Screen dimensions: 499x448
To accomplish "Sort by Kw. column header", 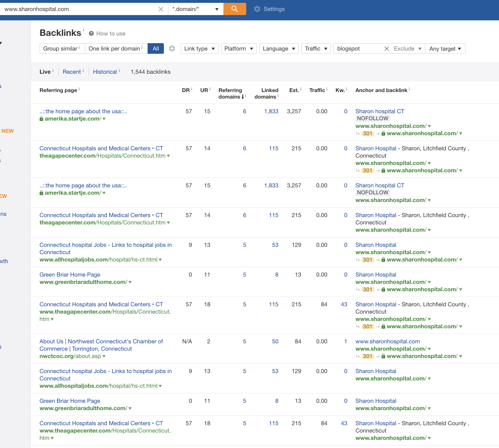I will [x=340, y=90].
